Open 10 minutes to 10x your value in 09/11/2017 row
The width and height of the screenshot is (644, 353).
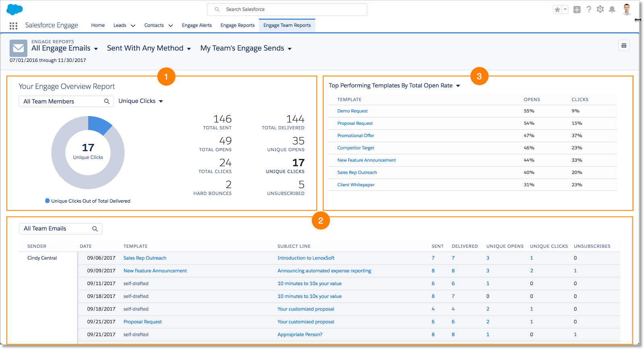pos(310,283)
